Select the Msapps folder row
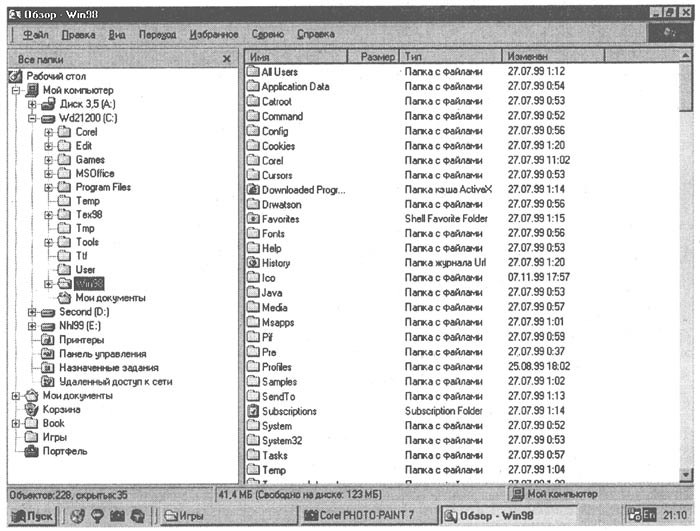 (408, 322)
